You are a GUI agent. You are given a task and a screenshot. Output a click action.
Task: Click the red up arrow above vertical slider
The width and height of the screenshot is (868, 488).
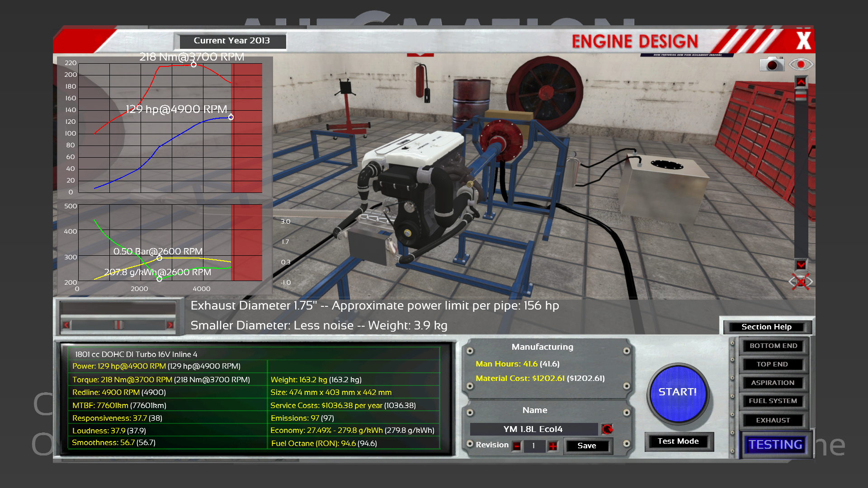pyautogui.click(x=801, y=82)
